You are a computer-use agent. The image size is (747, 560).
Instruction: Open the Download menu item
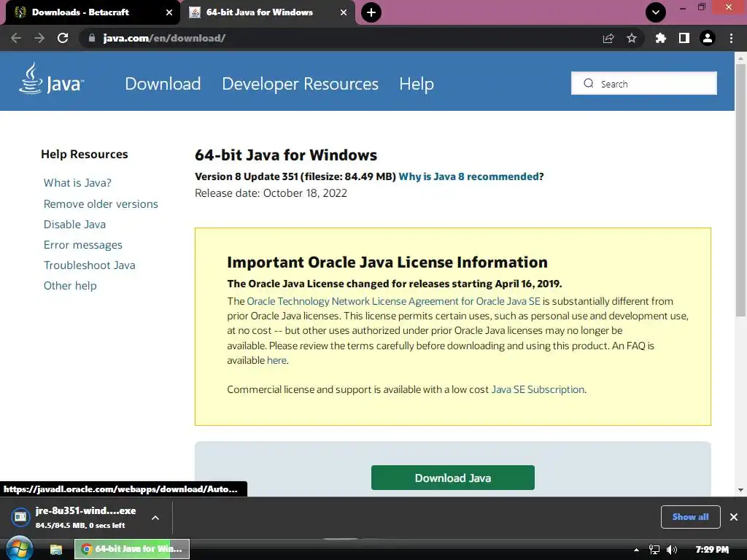[163, 84]
